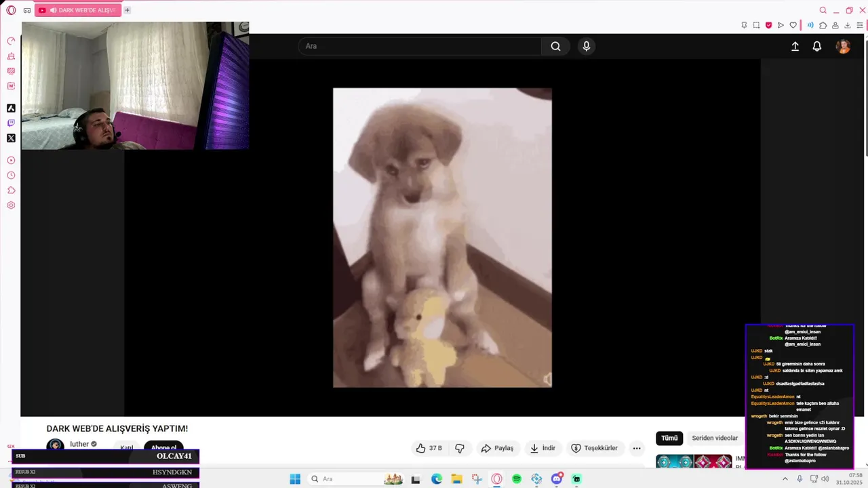Open the extensions cube in the top toolbar
Viewport: 868px width, 488px height.
coord(823,26)
